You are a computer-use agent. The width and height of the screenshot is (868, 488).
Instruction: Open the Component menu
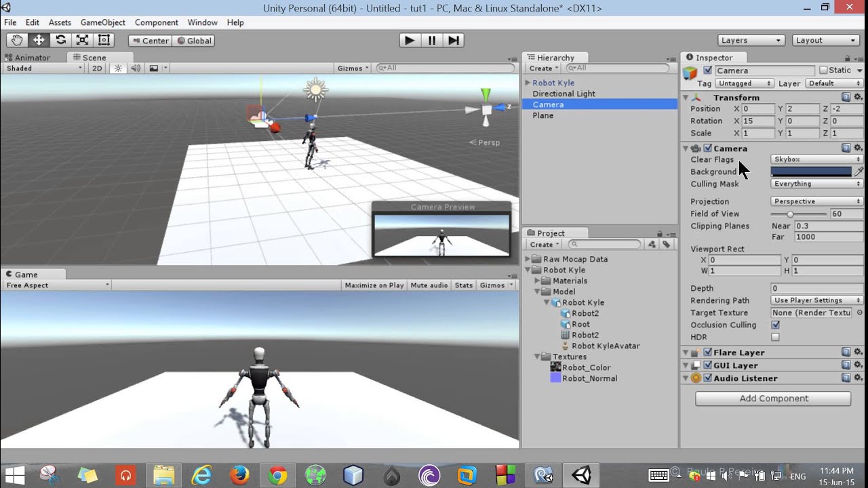click(156, 22)
